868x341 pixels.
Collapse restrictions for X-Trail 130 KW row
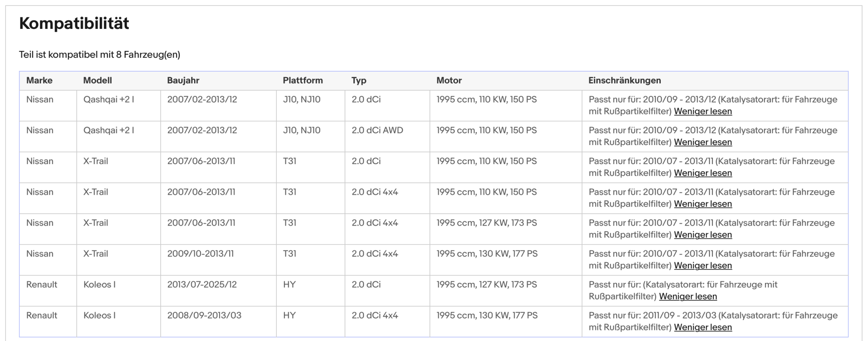tap(703, 266)
